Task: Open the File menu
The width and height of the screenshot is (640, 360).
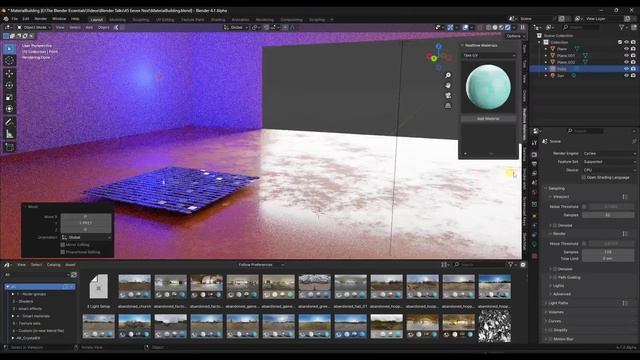Action: pos(15,19)
